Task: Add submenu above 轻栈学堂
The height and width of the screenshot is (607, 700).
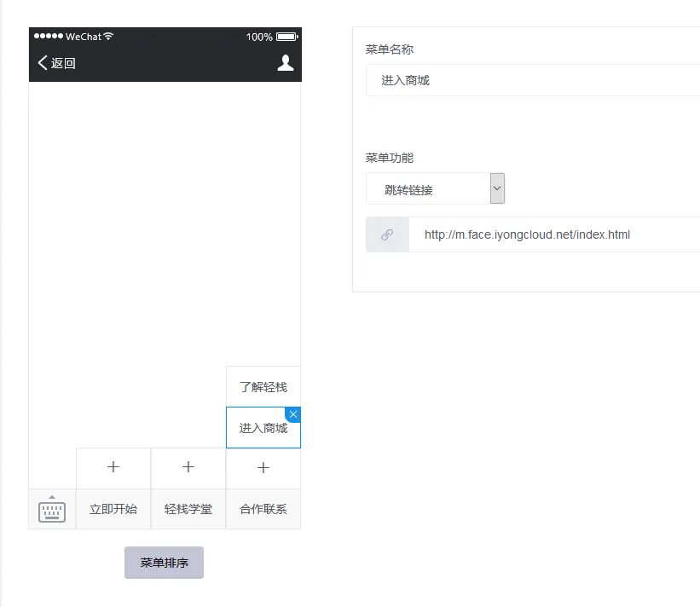Action: (188, 468)
